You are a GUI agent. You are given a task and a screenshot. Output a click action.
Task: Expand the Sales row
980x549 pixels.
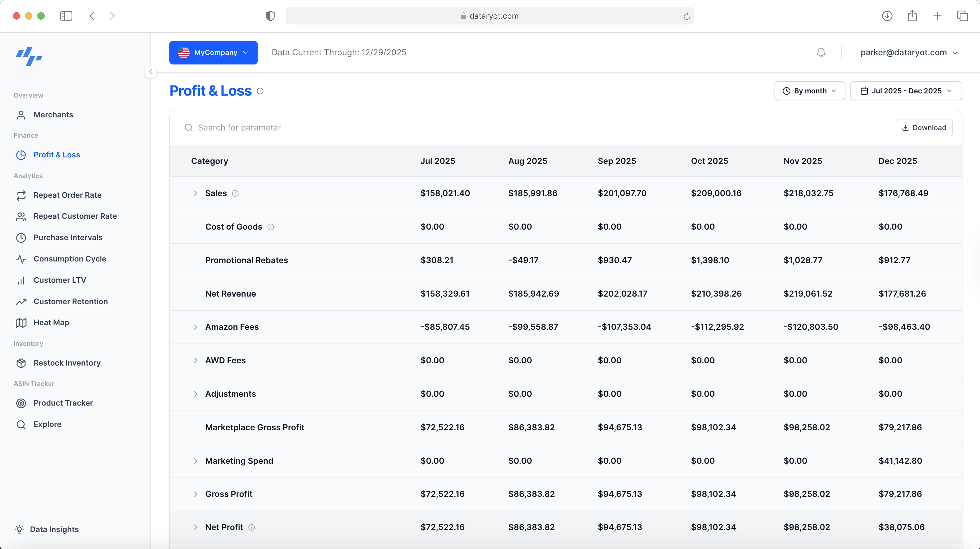196,193
